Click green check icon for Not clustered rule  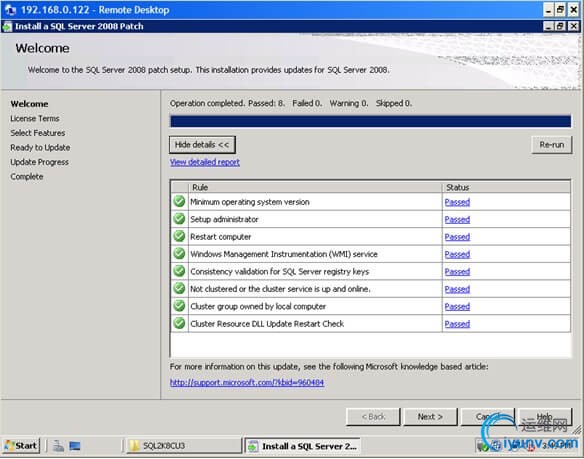[179, 288]
